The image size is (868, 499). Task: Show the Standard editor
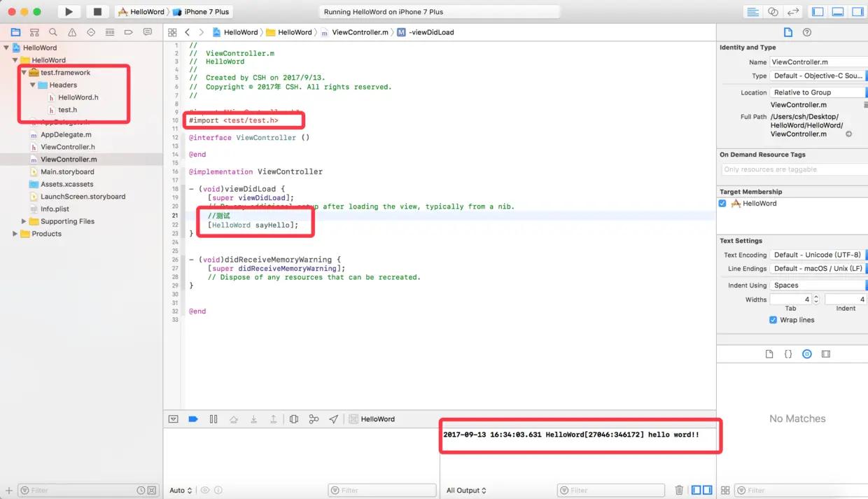click(753, 12)
